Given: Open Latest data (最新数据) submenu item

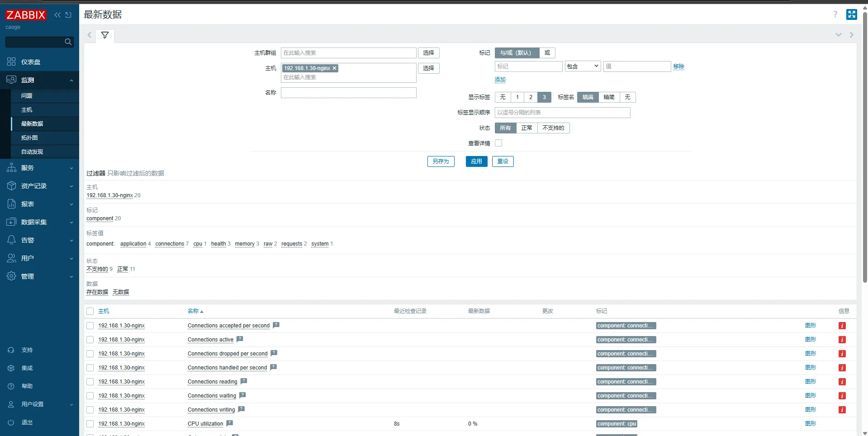Looking at the screenshot, I should tap(45, 124).
